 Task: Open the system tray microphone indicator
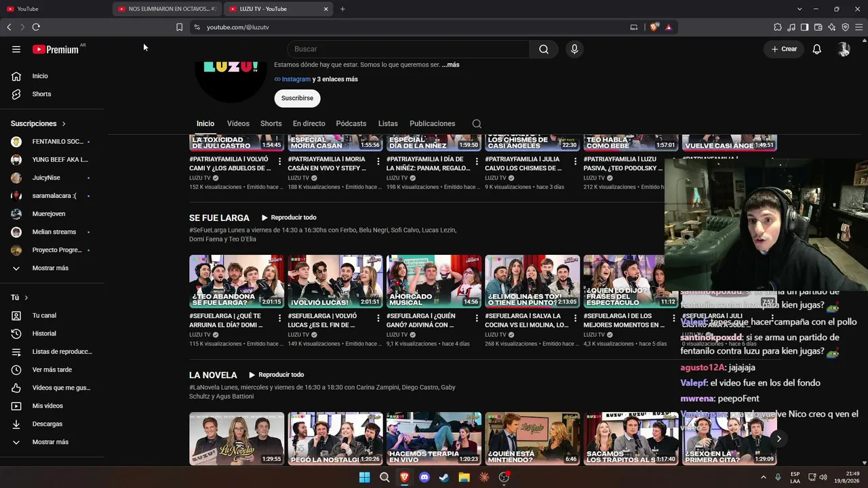pyautogui.click(x=778, y=477)
